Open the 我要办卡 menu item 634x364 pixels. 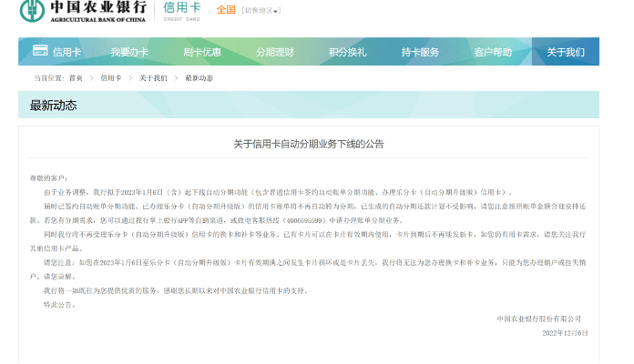(129, 52)
